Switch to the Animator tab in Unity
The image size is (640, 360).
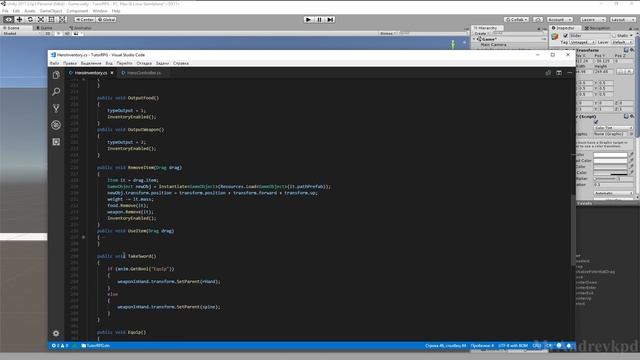82,28
